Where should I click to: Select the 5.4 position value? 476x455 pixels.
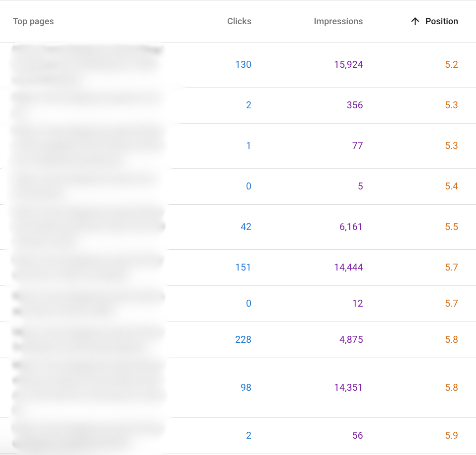click(x=451, y=186)
